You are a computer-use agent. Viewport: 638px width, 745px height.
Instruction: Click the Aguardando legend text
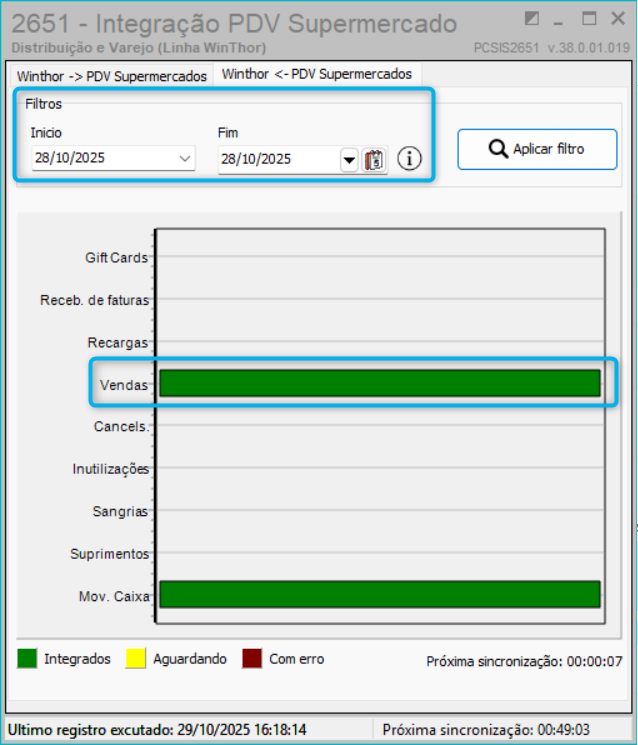pos(190,659)
